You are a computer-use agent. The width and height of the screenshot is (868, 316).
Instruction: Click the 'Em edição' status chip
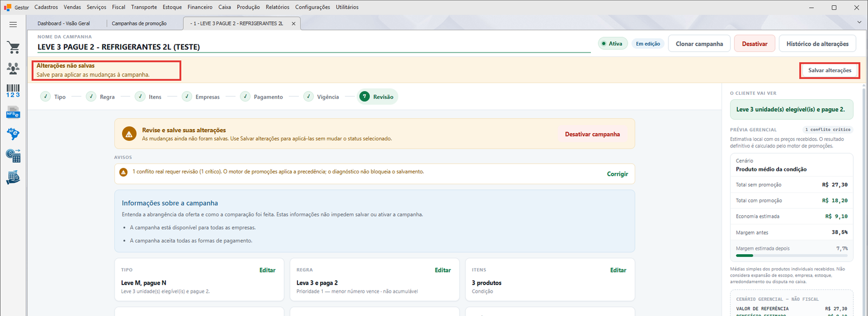pos(648,44)
